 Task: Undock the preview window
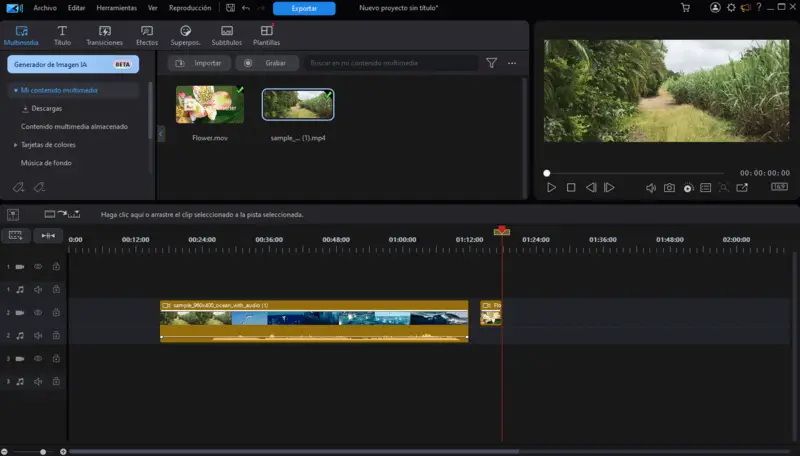742,188
